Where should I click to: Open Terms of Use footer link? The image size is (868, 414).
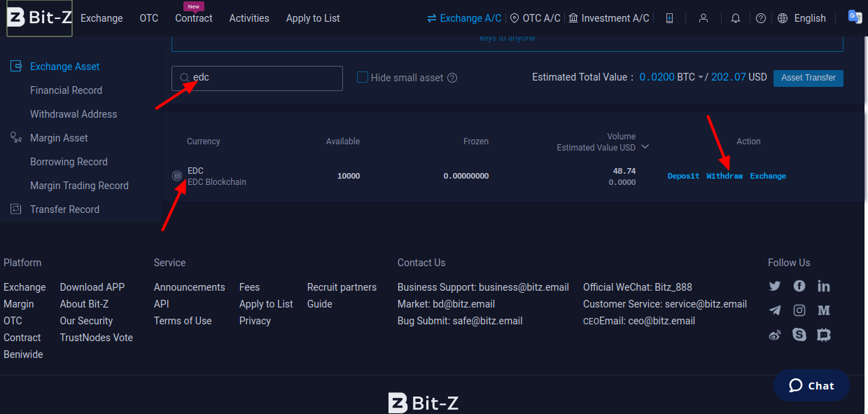(x=183, y=321)
